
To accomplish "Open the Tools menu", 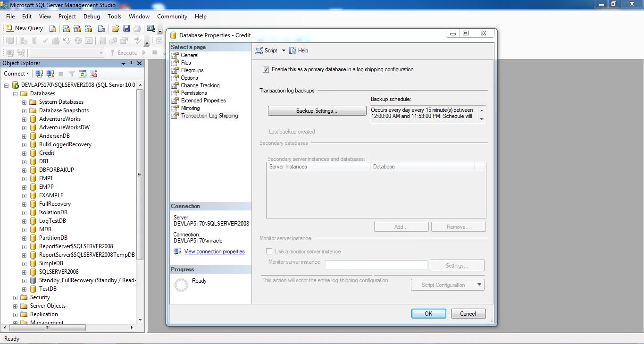I will (x=114, y=16).
